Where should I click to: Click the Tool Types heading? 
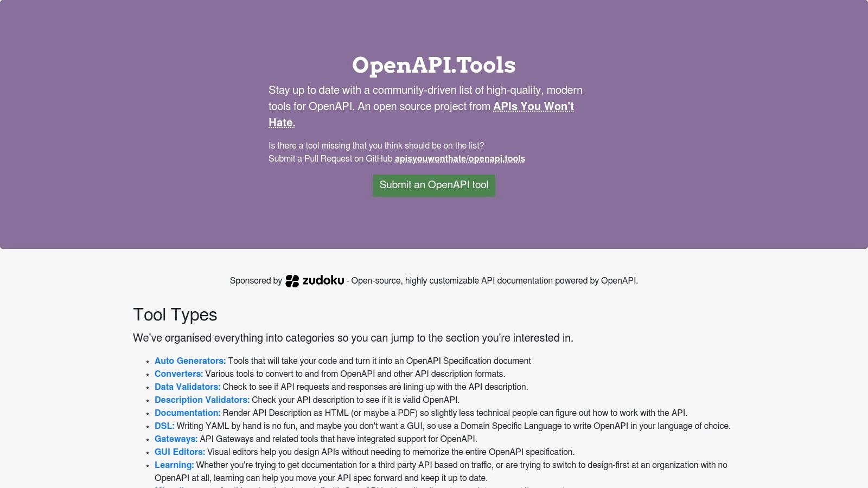[175, 315]
